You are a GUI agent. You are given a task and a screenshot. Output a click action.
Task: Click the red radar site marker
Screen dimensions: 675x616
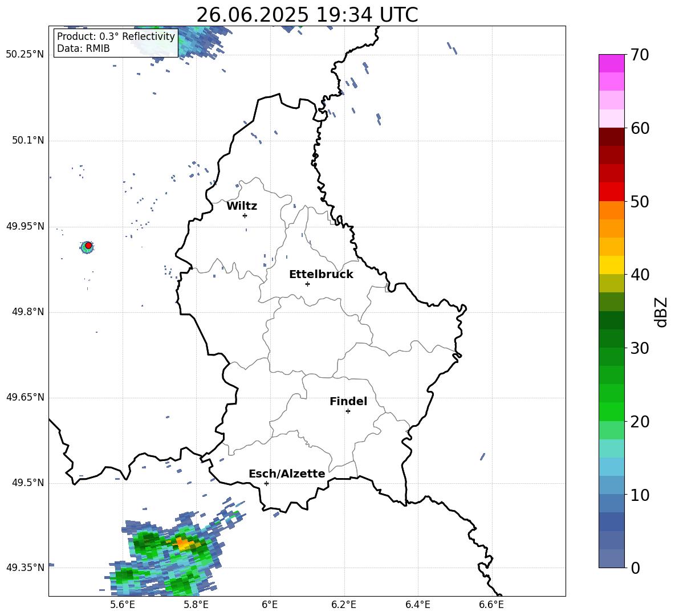88,246
